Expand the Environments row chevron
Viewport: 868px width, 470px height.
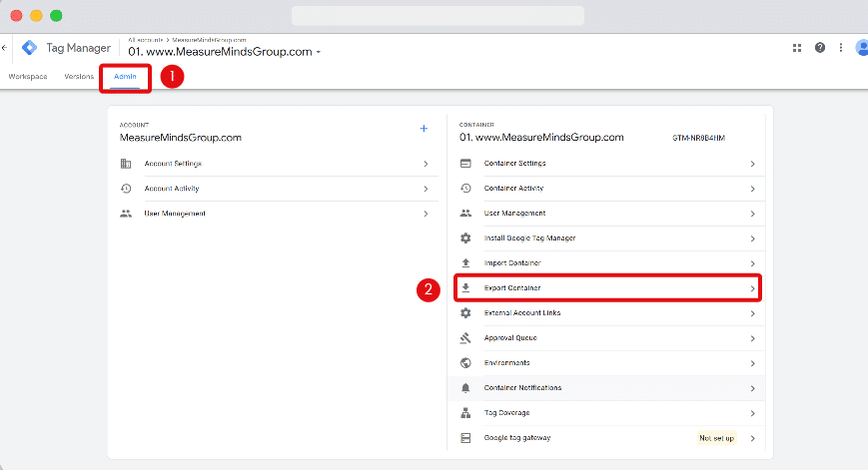click(x=753, y=363)
